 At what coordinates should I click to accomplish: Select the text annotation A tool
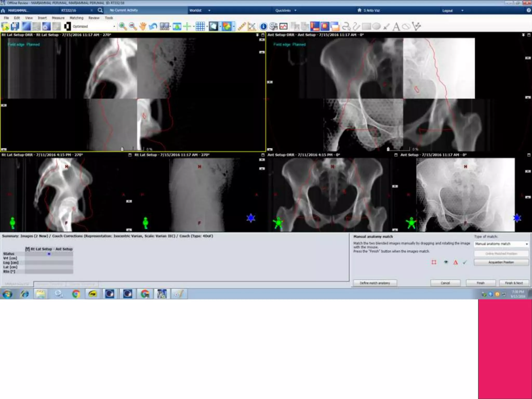coord(396,26)
